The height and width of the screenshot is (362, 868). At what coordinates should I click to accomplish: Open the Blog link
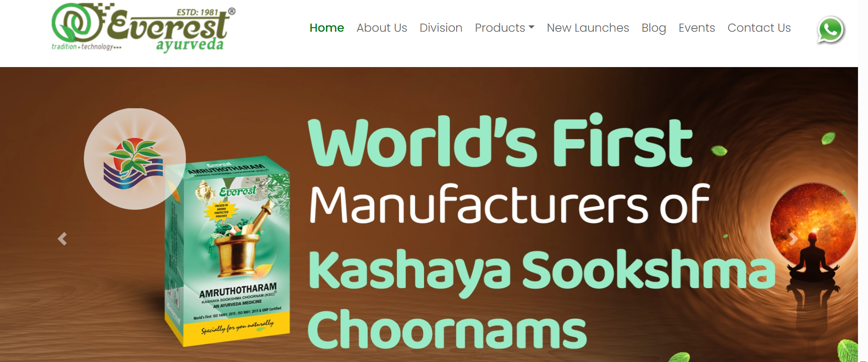click(653, 28)
